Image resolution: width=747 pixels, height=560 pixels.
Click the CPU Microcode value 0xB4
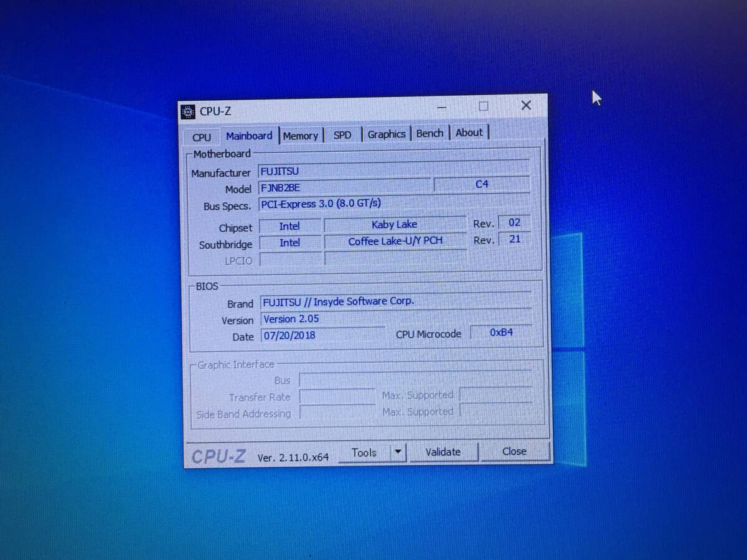[501, 333]
